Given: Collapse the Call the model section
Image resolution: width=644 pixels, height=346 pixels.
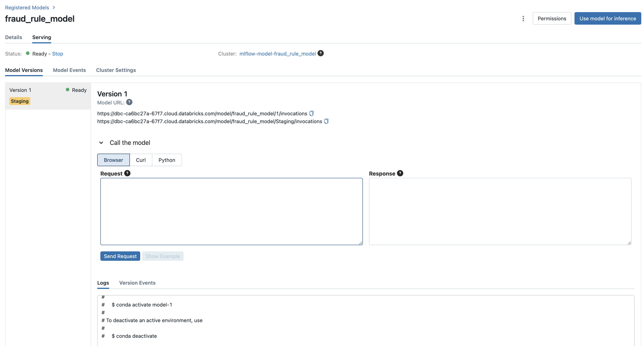Looking at the screenshot, I should click(x=101, y=143).
